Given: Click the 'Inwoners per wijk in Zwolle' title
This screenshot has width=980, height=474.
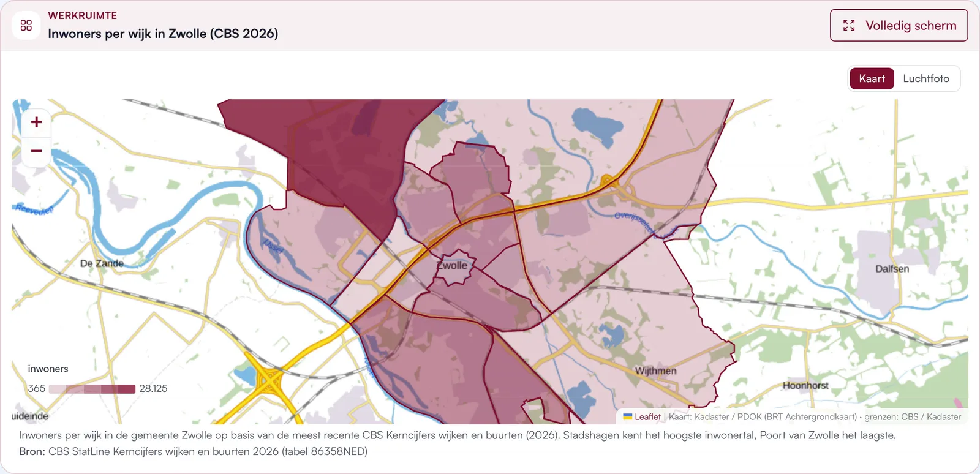Looking at the screenshot, I should coord(163,34).
